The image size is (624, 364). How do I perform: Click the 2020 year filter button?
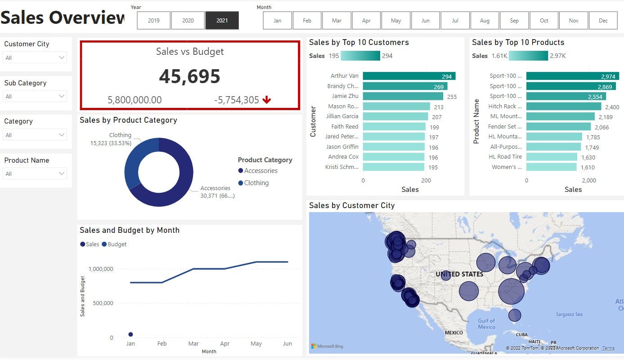click(x=188, y=20)
